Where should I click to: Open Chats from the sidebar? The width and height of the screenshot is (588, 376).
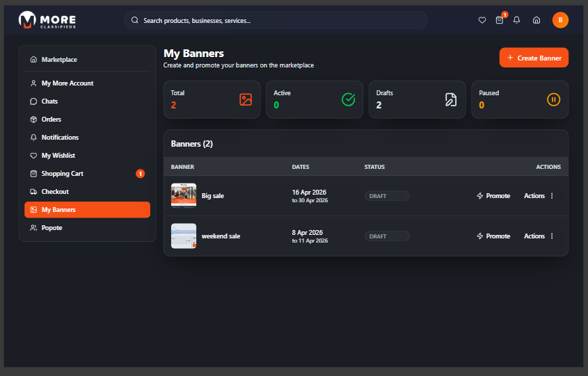point(49,101)
